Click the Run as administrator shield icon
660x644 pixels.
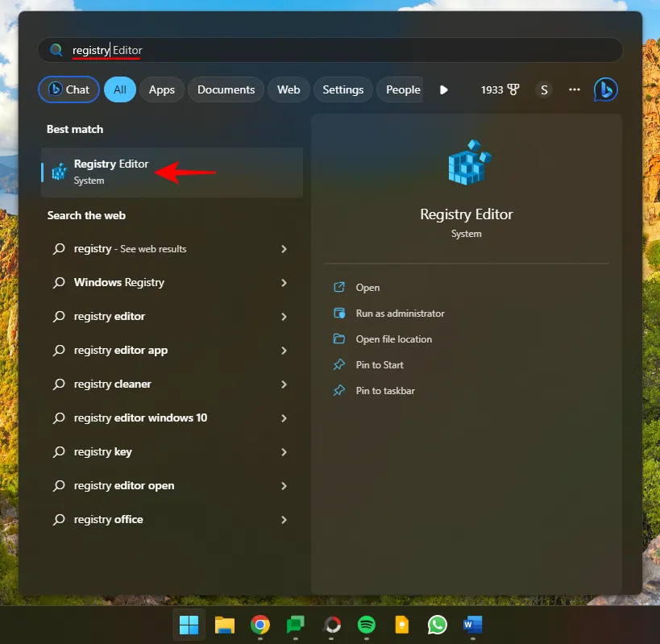tap(339, 314)
